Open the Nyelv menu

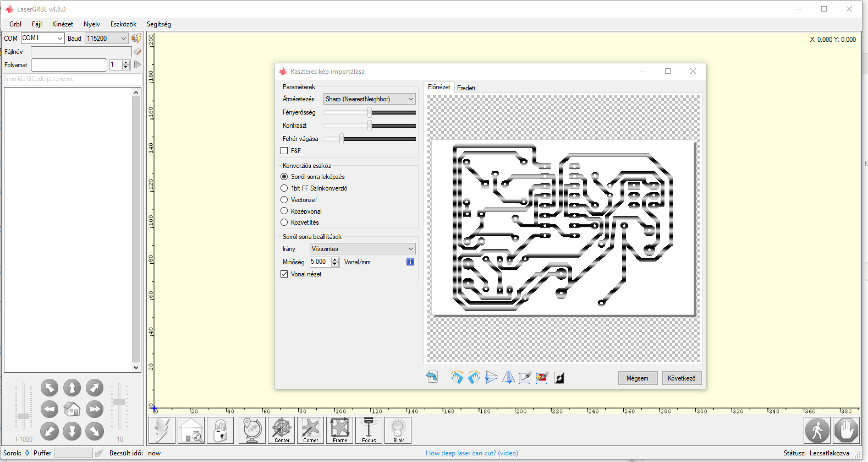(x=92, y=24)
